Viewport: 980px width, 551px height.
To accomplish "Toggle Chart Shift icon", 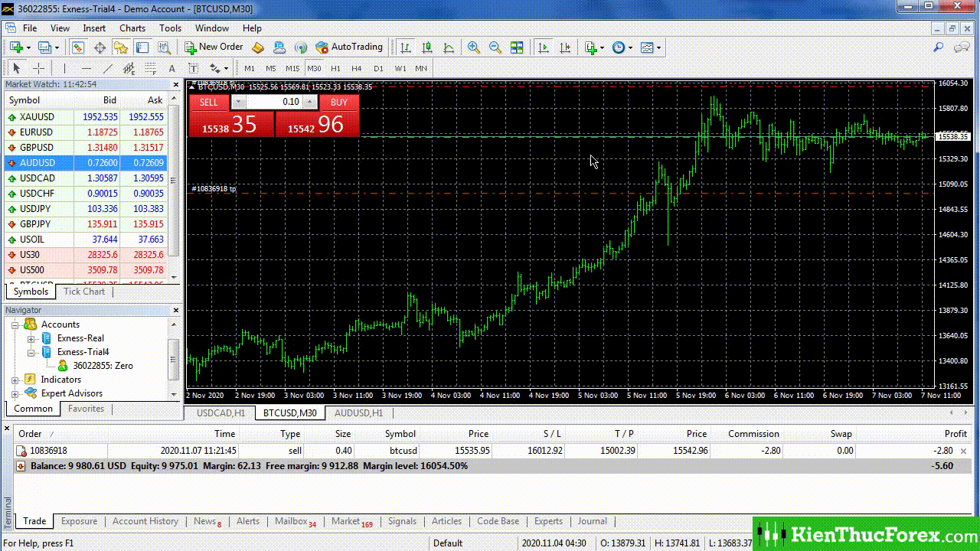I will (565, 47).
